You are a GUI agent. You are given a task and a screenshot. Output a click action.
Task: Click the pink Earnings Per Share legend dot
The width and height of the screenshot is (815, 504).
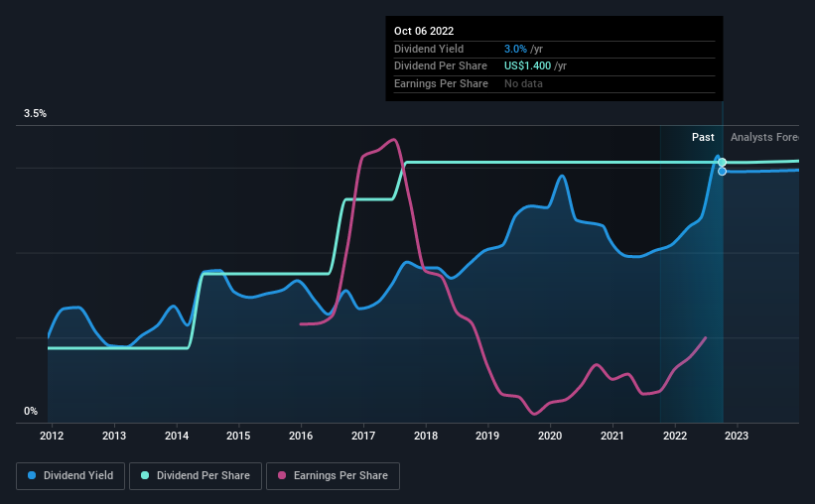282,475
